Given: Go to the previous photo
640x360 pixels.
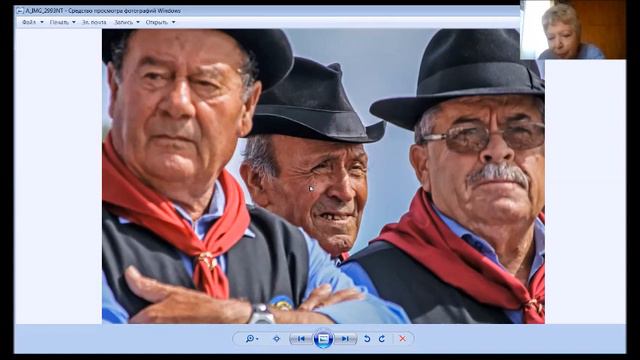Looking at the screenshot, I should pos(301,339).
